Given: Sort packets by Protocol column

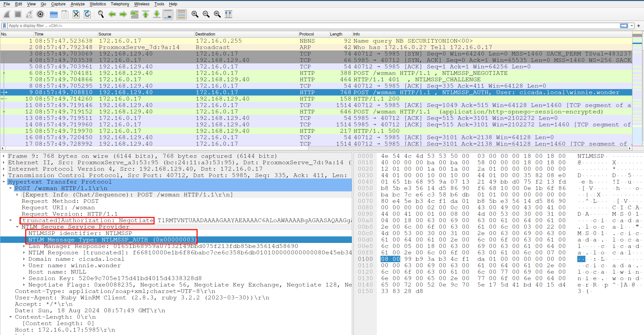Looking at the screenshot, I should click(314, 34).
